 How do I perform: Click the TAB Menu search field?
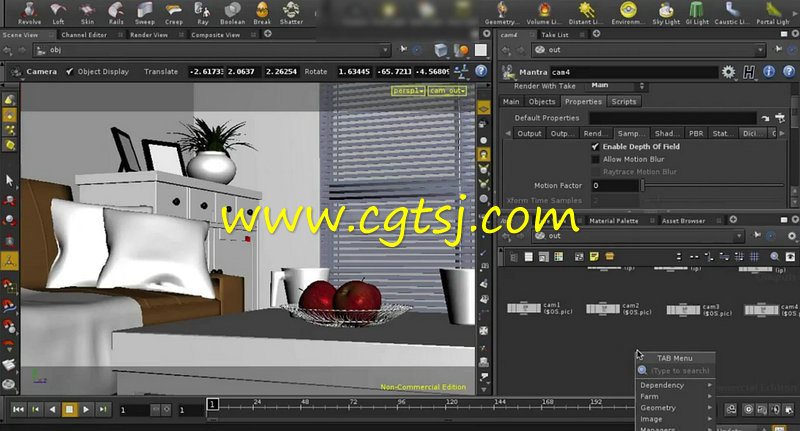[x=676, y=371]
